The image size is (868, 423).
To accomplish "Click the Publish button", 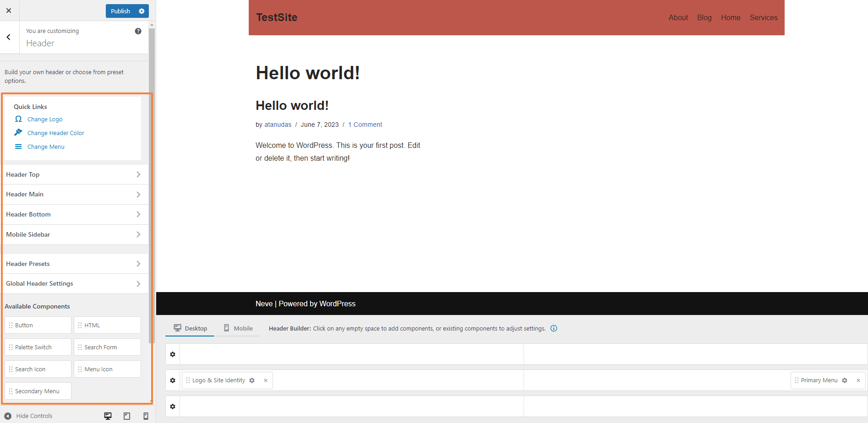I will coord(120,11).
